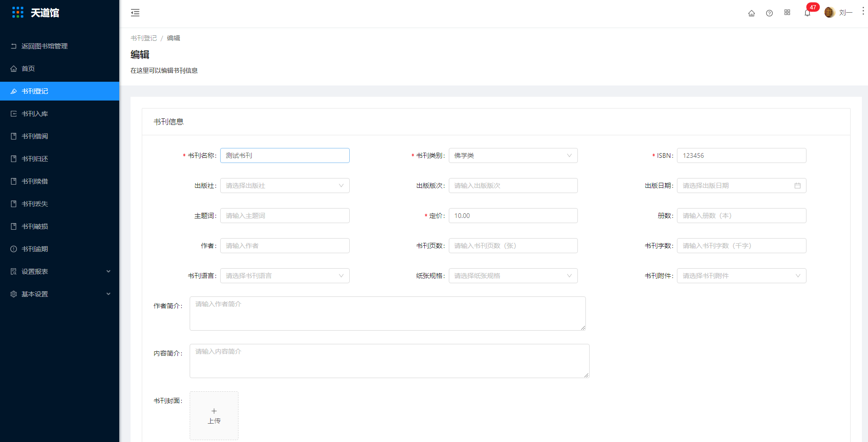This screenshot has width=868, height=442.
Task: Open the 出版社 dropdown
Action: (x=285, y=186)
